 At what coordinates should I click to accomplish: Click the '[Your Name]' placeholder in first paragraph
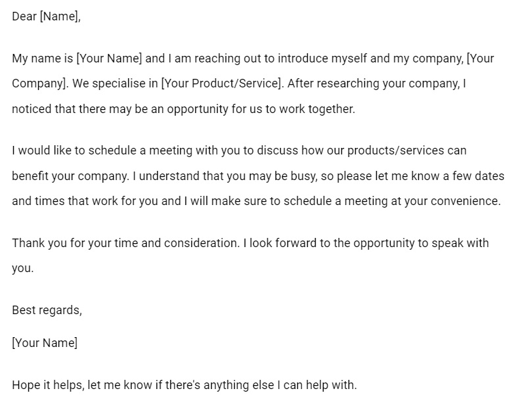[x=109, y=58]
